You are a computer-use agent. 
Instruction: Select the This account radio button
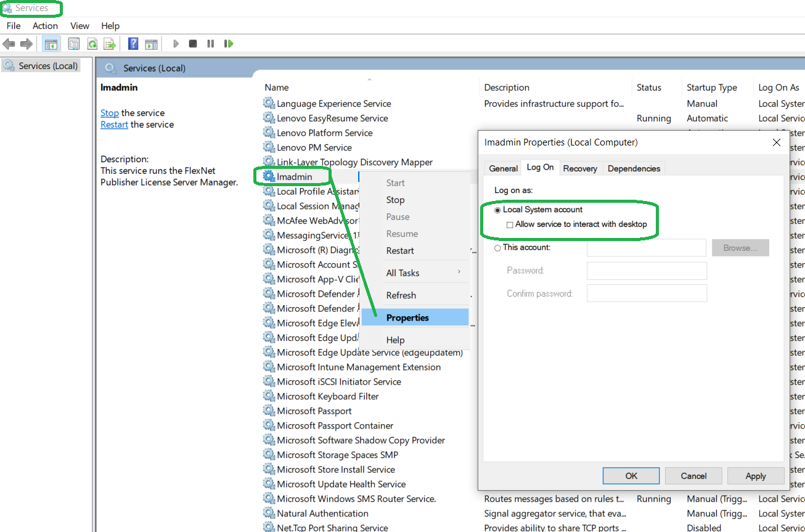[498, 248]
